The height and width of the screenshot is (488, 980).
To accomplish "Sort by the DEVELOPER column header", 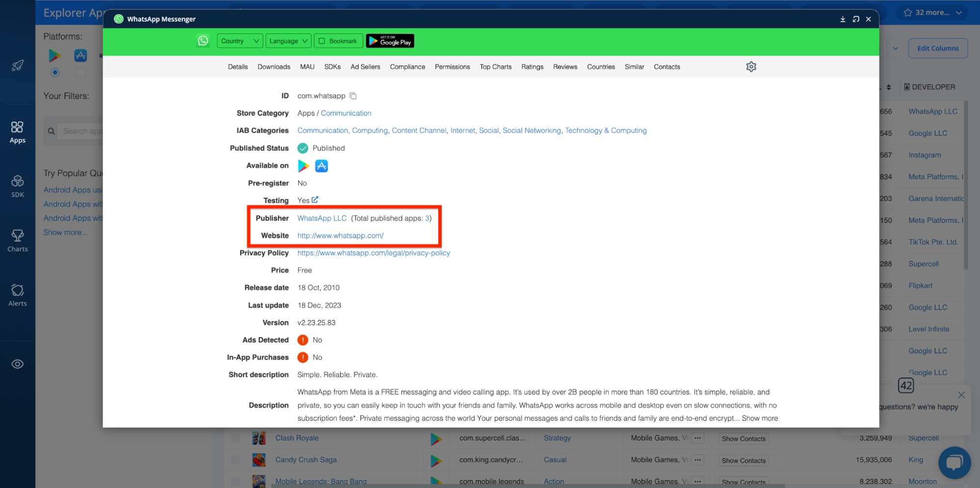I will (929, 87).
